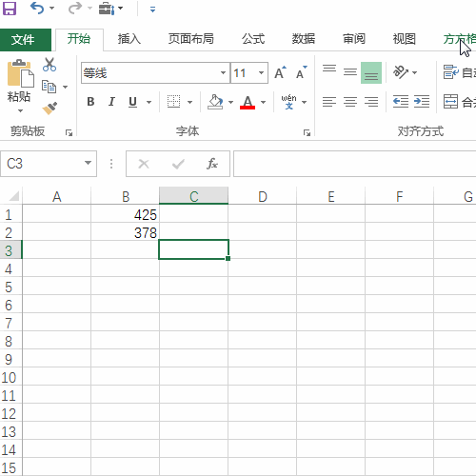This screenshot has height=476, width=476.
Task: Switch to the 视图 ribbon tab
Action: click(405, 39)
